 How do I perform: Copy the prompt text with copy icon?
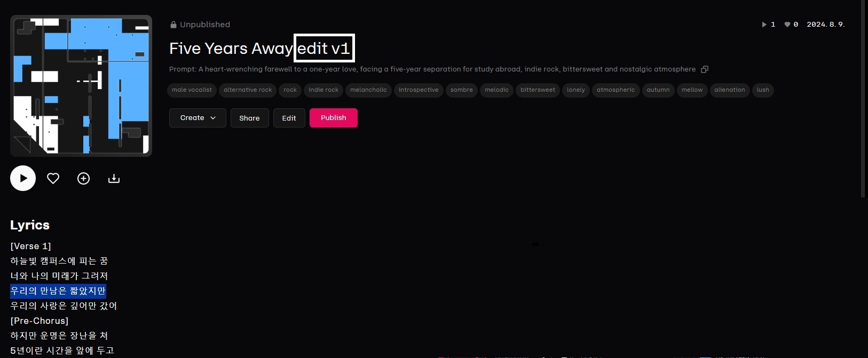(x=705, y=69)
